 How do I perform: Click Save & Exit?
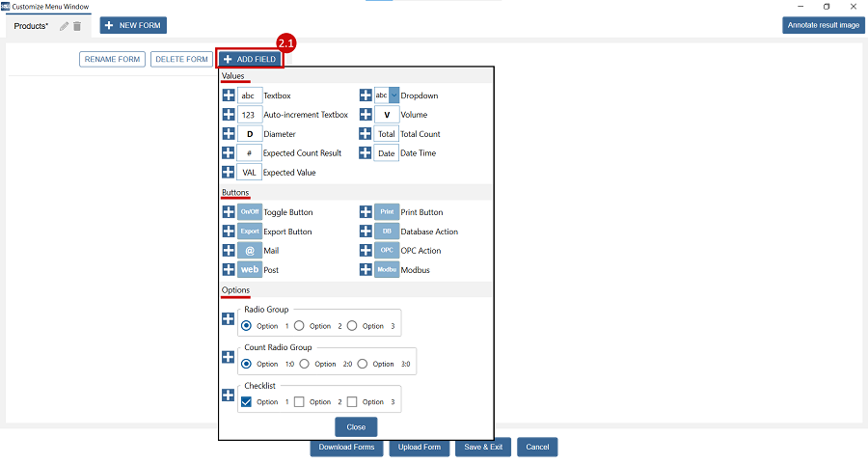pos(483,447)
